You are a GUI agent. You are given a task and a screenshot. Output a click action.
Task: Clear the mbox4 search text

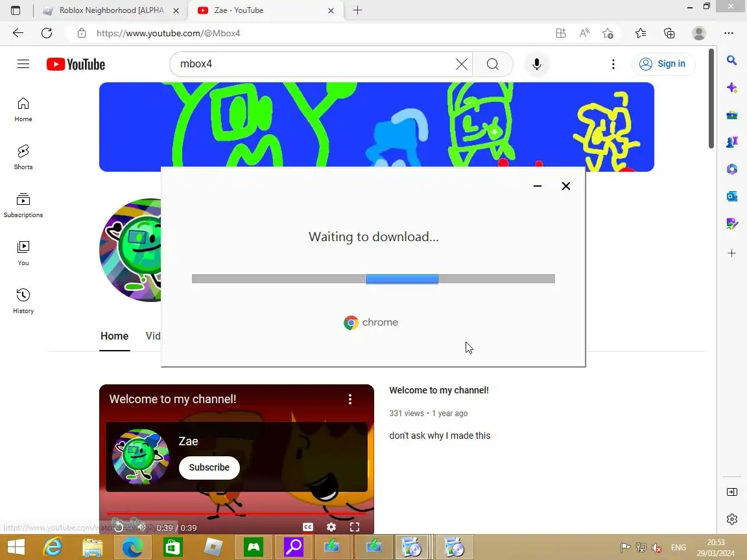pyautogui.click(x=461, y=64)
